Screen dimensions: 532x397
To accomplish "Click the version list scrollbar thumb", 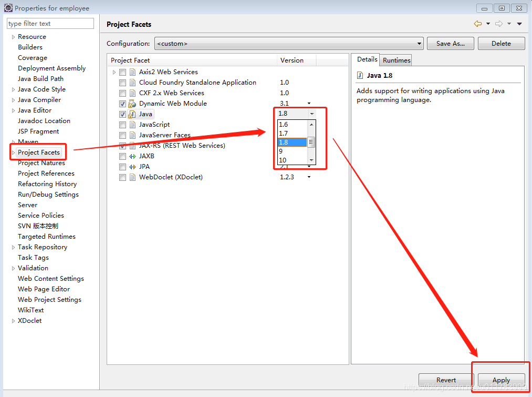I will [311, 142].
